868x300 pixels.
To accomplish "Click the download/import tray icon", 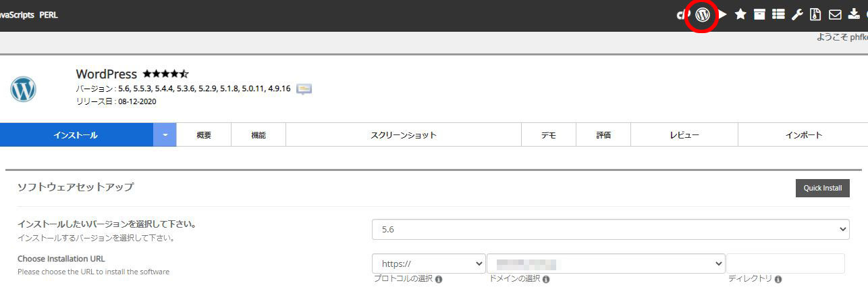I will pyautogui.click(x=854, y=14).
